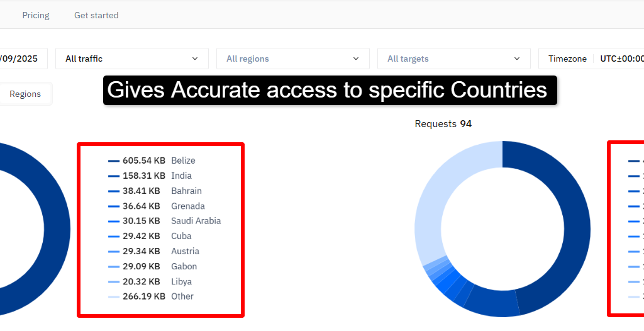The height and width of the screenshot is (331, 644).
Task: Open the All traffic dropdown
Action: 132,59
